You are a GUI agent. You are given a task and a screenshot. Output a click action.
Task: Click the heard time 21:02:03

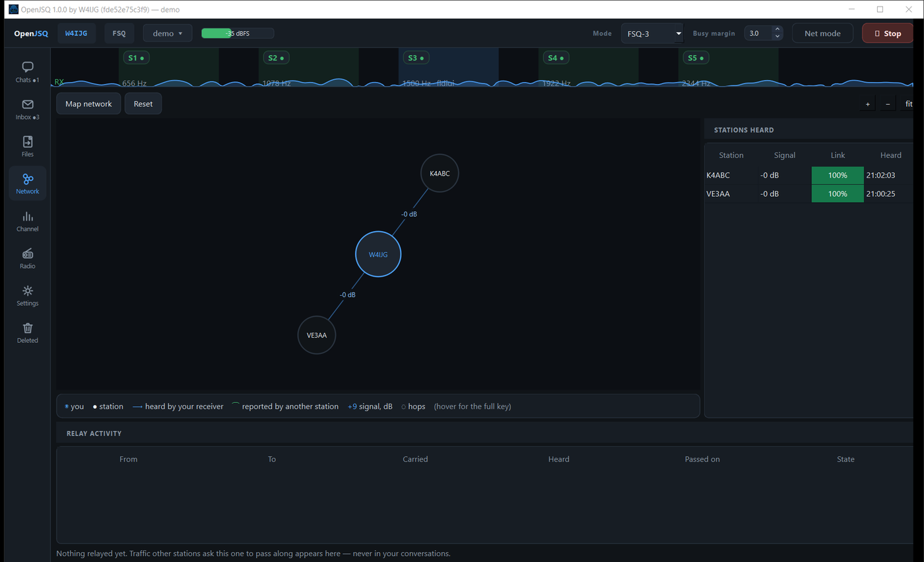point(880,175)
